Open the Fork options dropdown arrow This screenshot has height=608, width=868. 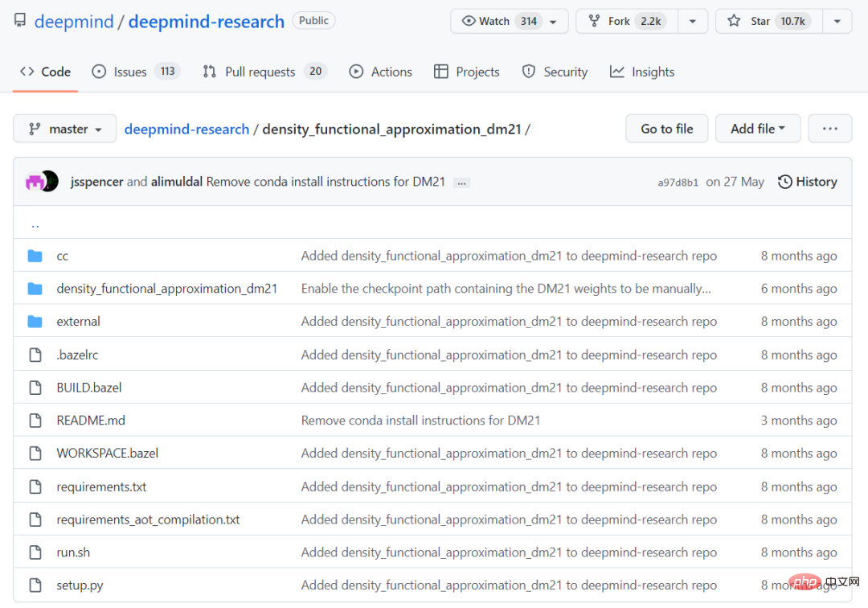(693, 22)
